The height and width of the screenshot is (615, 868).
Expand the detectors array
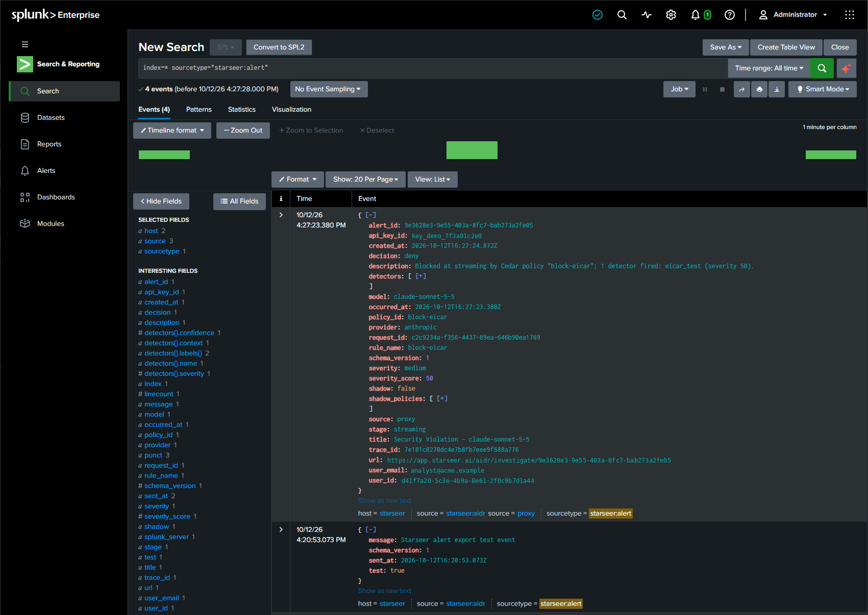(x=421, y=276)
